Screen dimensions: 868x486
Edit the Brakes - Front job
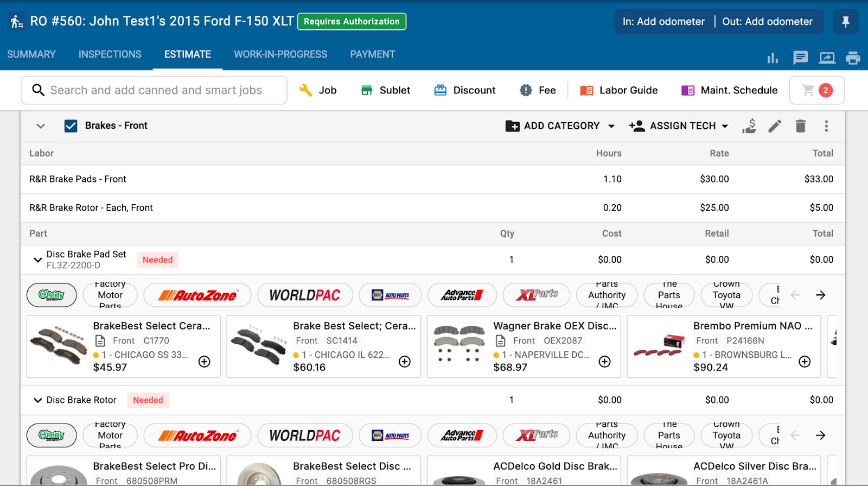pos(775,126)
